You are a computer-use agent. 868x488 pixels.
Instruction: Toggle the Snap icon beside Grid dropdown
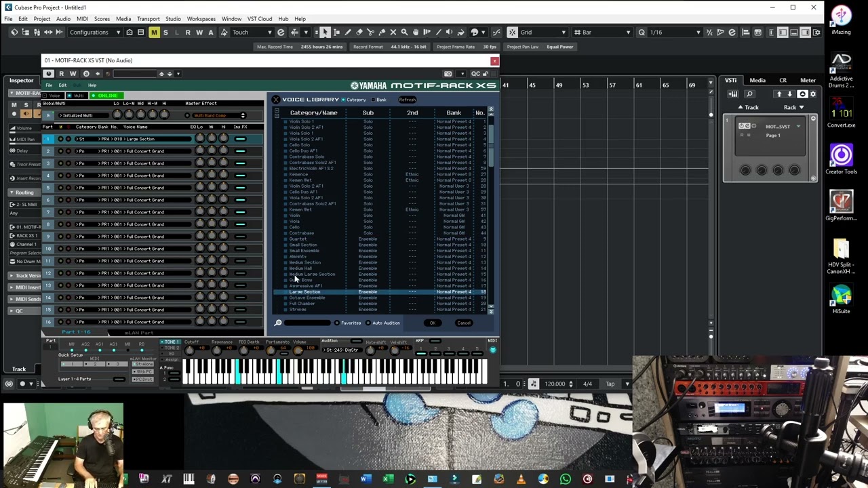pos(512,32)
